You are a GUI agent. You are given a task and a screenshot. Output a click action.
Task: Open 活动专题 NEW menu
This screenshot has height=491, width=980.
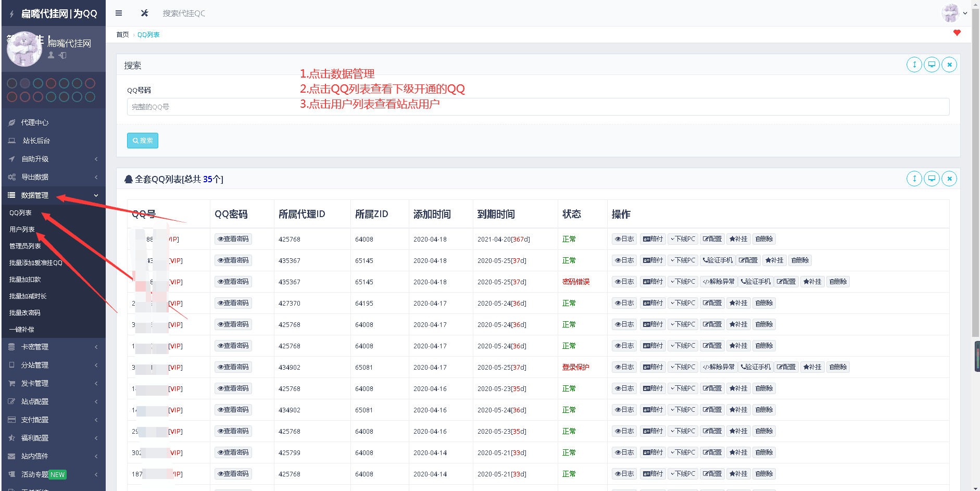[53, 474]
